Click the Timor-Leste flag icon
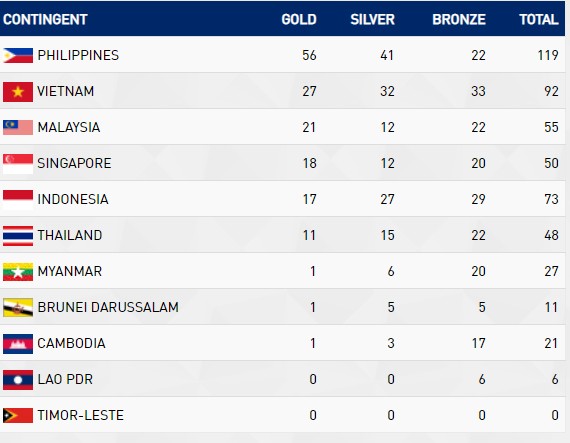570x443 pixels. point(18,416)
